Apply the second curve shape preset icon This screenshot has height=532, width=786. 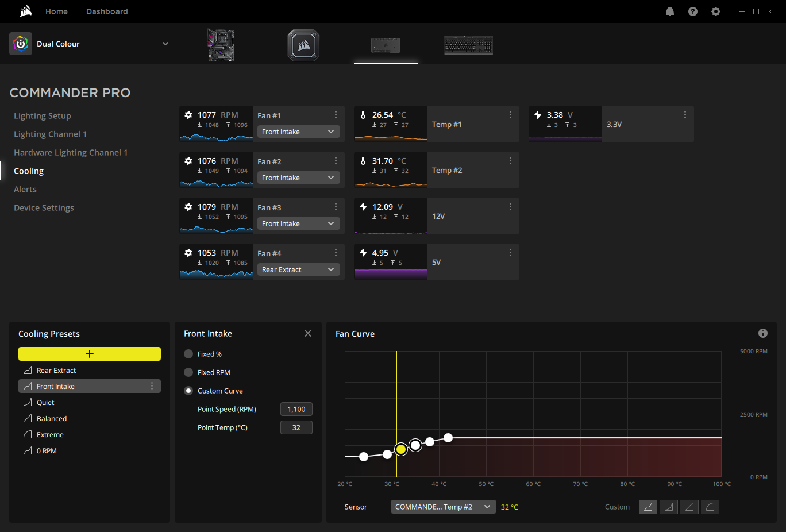(x=669, y=507)
